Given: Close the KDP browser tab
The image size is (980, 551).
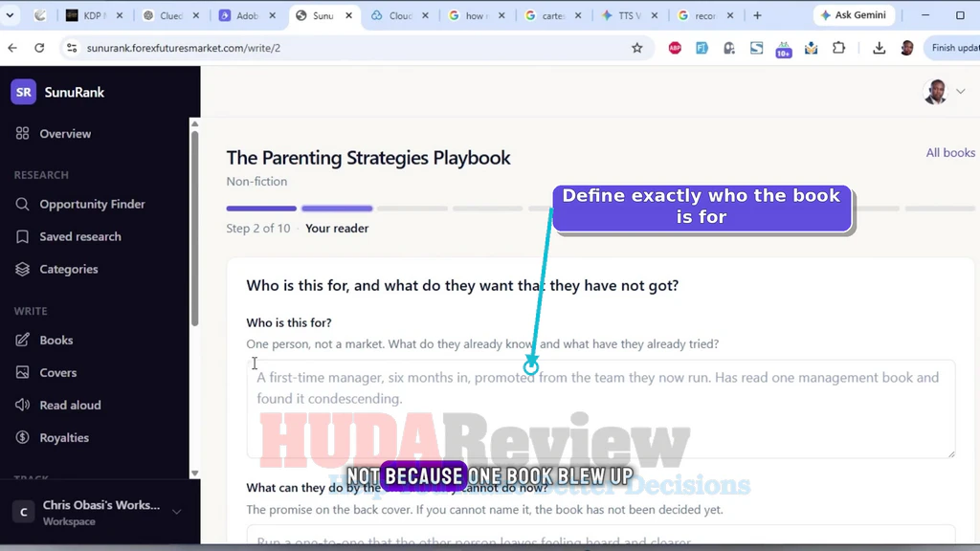Looking at the screenshot, I should (120, 15).
